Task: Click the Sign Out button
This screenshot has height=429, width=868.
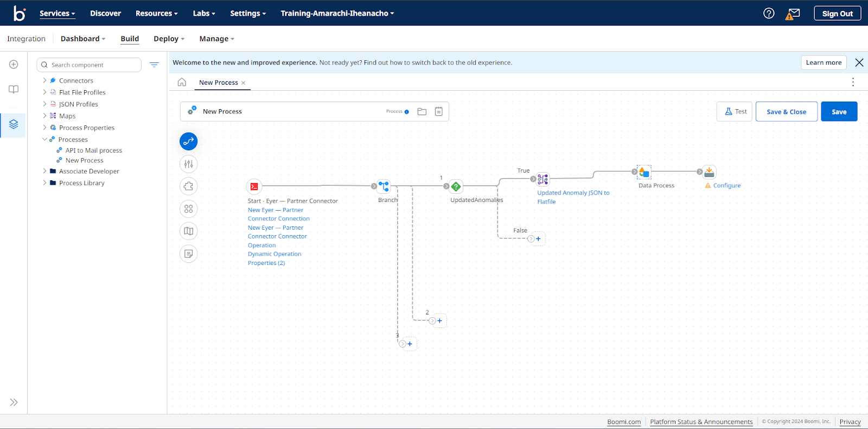Action: click(838, 14)
